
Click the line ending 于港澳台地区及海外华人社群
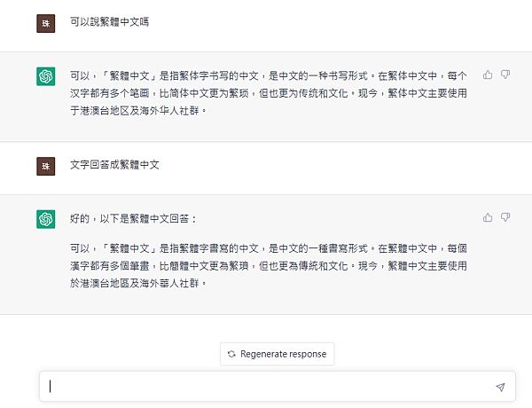tap(138, 111)
